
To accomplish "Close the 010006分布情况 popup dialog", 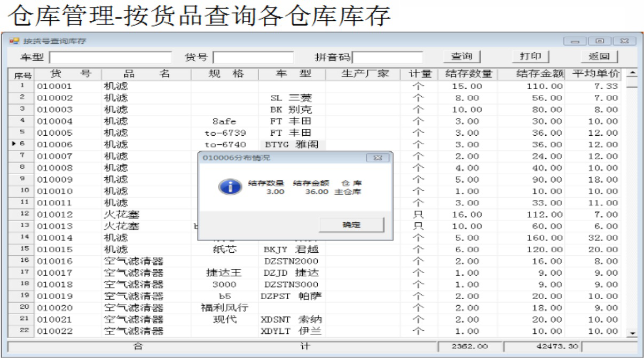I will (x=378, y=158).
